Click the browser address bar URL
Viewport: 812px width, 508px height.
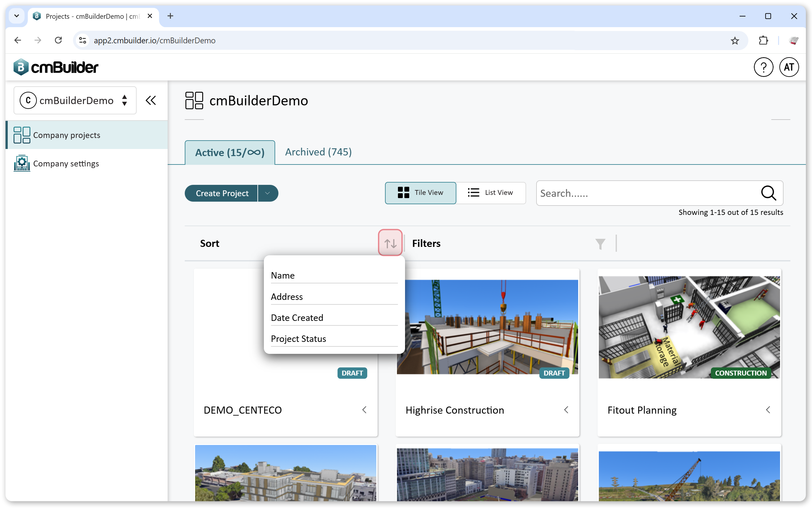click(154, 41)
